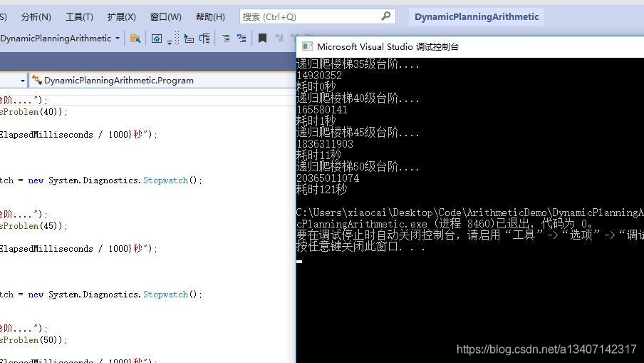Click the 耗时11秒 console line
Screen dimensions: 644x363
point(318,155)
